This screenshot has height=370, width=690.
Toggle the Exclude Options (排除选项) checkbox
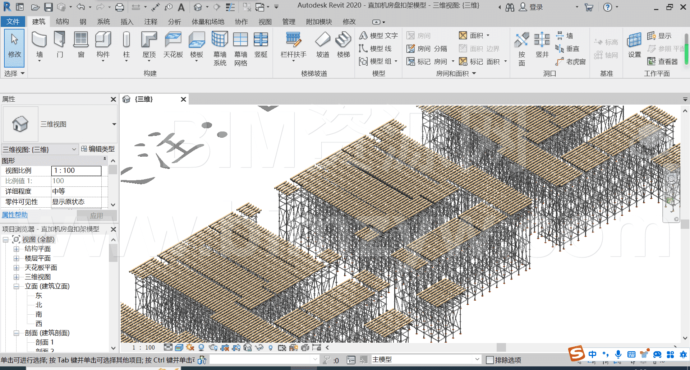pyautogui.click(x=490, y=360)
